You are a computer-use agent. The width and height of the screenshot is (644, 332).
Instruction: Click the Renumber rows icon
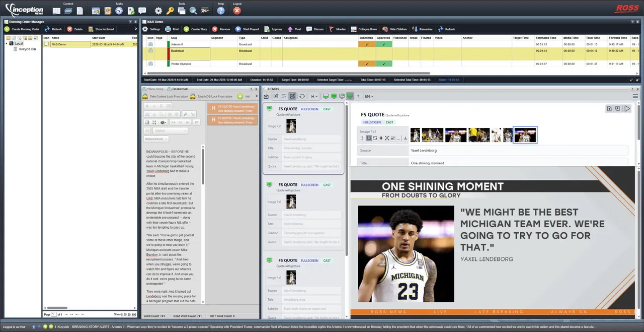click(415, 29)
